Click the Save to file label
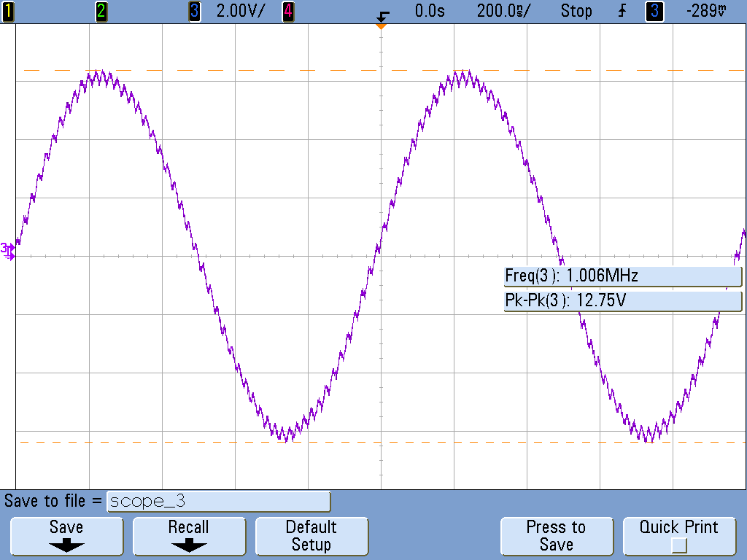 coord(53,501)
